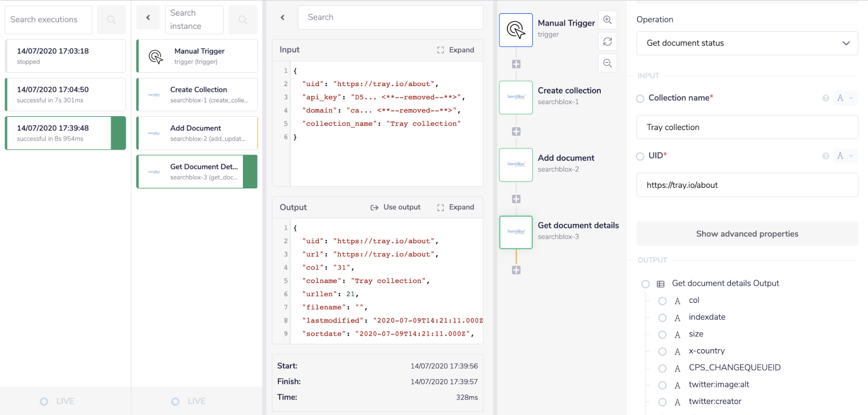Screen dimensions: 868x415
Task: Select the Get document details canvas node
Action: pyautogui.click(x=516, y=232)
